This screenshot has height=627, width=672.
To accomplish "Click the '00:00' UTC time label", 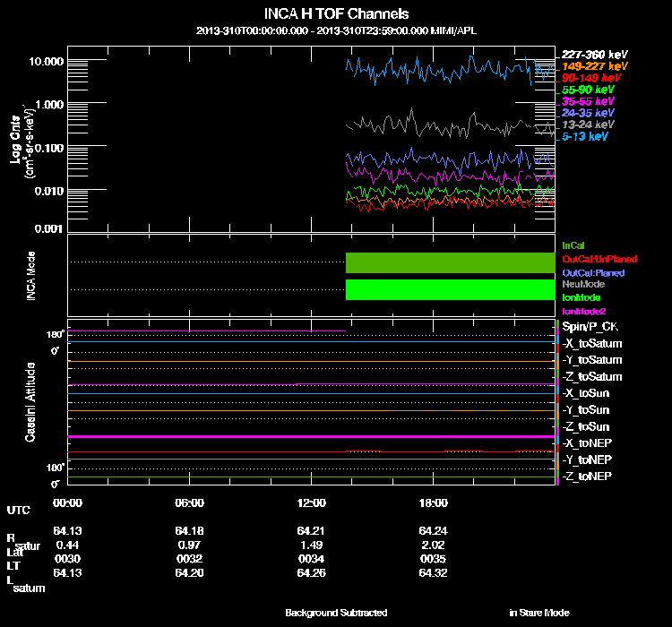I will [x=68, y=502].
